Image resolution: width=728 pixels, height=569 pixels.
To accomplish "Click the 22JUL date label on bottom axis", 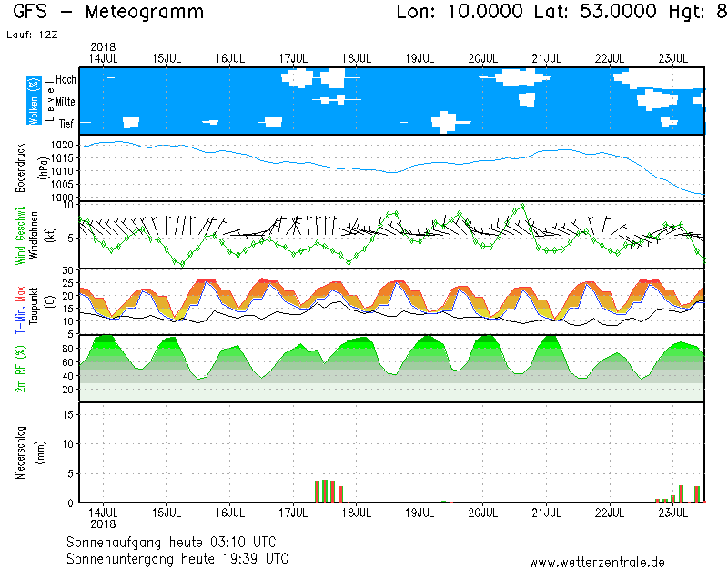I will click(609, 513).
